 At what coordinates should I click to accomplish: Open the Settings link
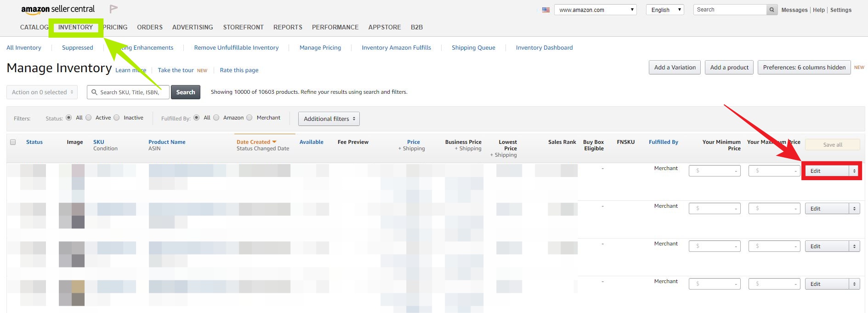841,10
